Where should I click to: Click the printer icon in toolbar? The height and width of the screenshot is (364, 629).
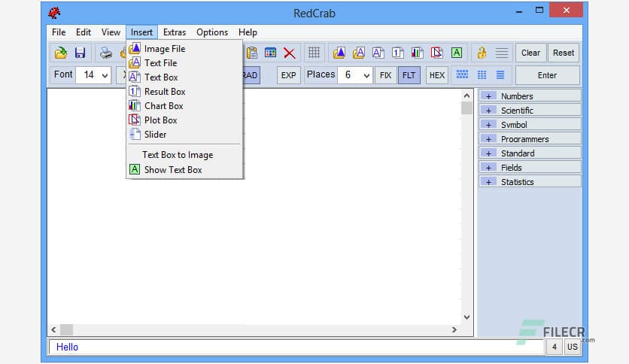click(x=106, y=53)
